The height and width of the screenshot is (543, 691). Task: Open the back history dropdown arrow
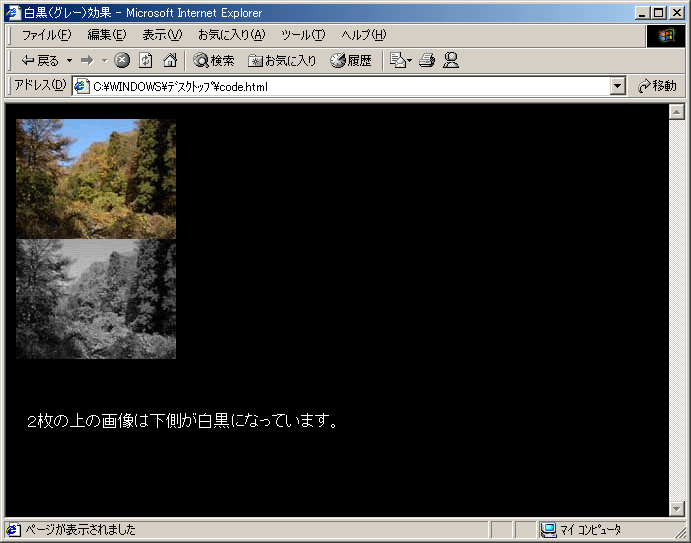69,60
